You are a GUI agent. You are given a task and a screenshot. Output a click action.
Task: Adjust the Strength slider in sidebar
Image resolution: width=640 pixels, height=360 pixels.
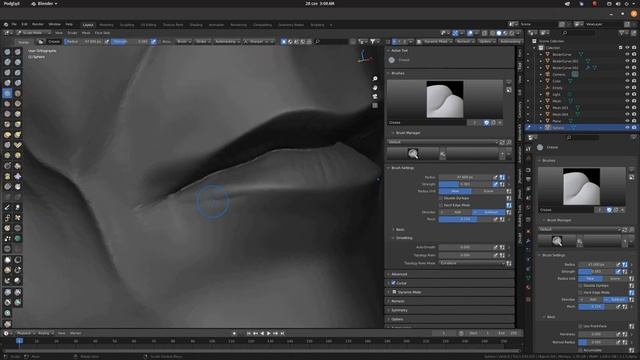(465, 184)
